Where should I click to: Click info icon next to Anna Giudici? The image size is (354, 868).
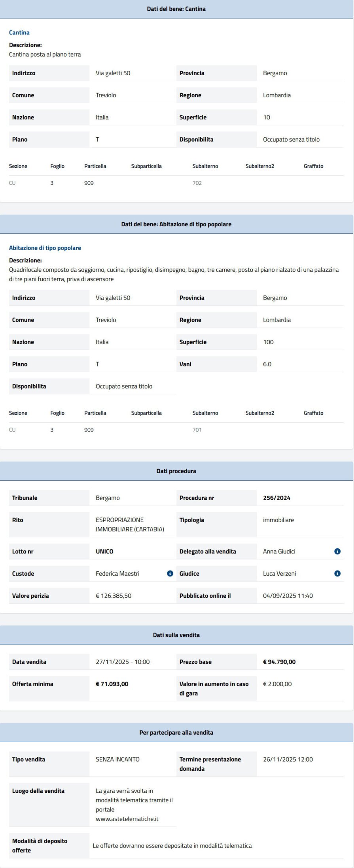(337, 551)
